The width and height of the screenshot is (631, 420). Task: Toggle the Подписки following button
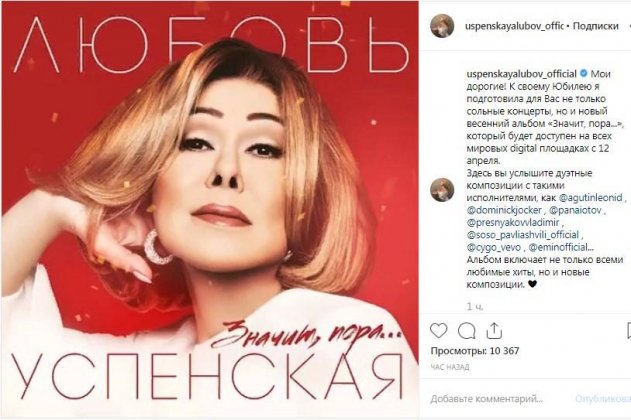596,26
